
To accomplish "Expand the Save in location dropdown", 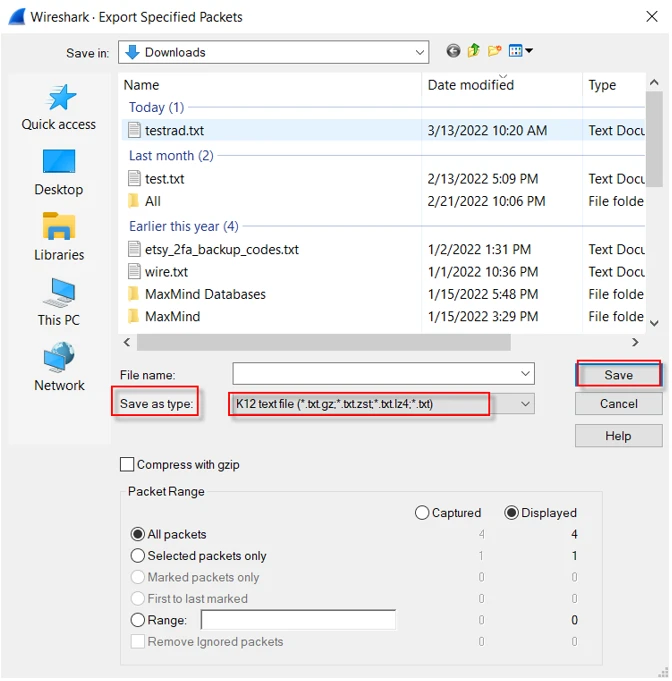I will tap(420, 52).
